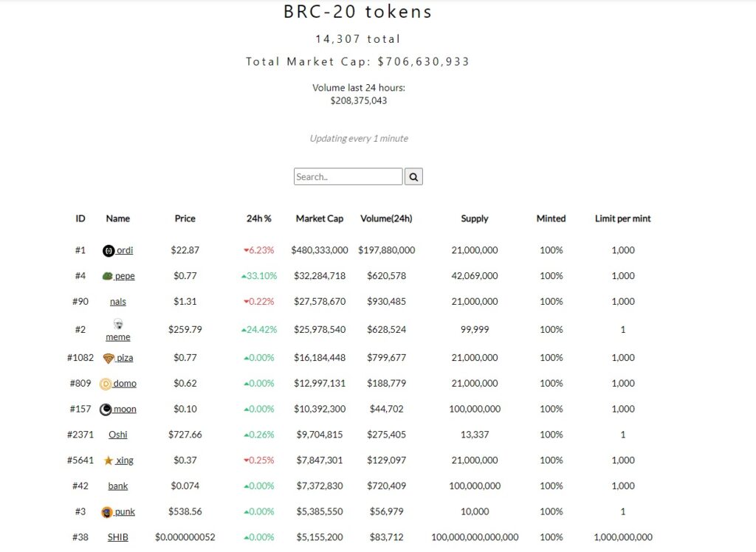Open the Oshi token link
Screen dimensions: 756x552
click(x=117, y=435)
